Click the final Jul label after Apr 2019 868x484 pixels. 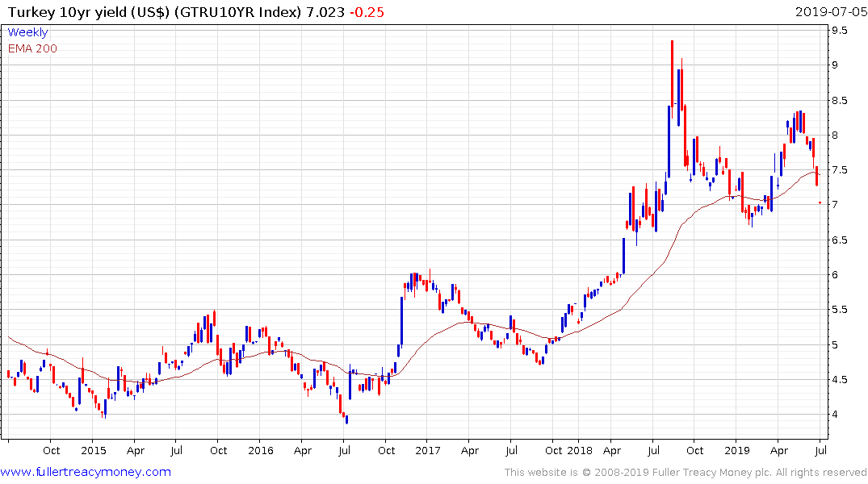pos(821,450)
